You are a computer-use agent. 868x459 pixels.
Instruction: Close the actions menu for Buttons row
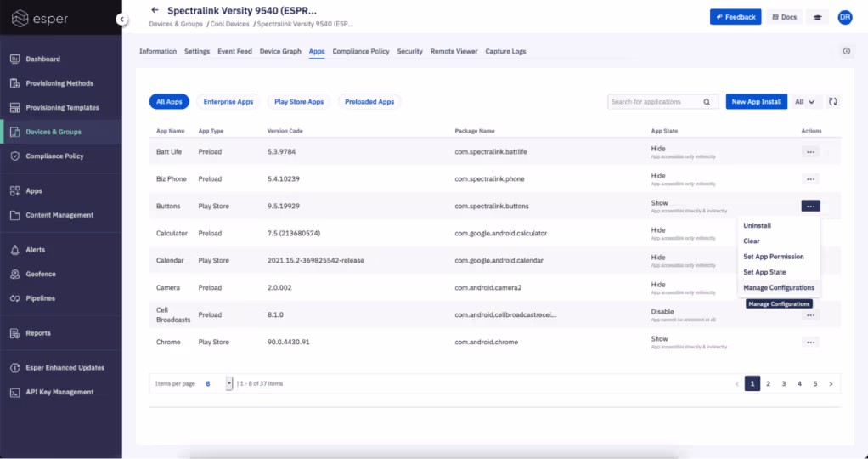(810, 207)
